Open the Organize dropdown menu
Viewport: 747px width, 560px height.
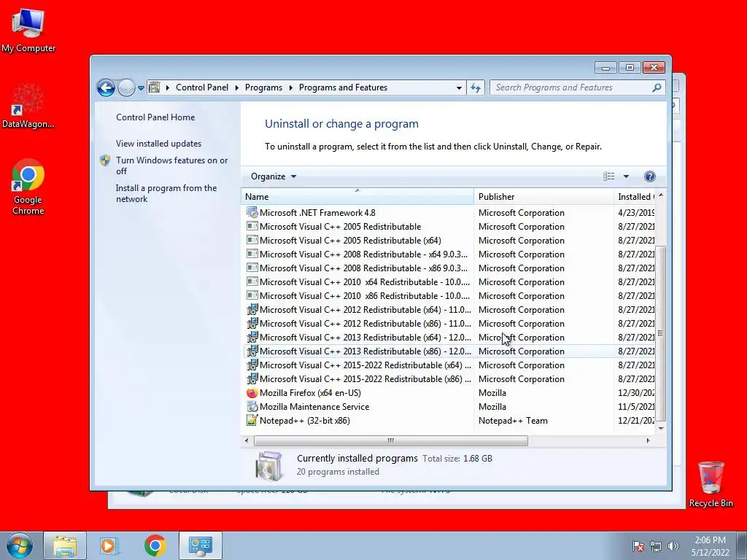pyautogui.click(x=274, y=176)
